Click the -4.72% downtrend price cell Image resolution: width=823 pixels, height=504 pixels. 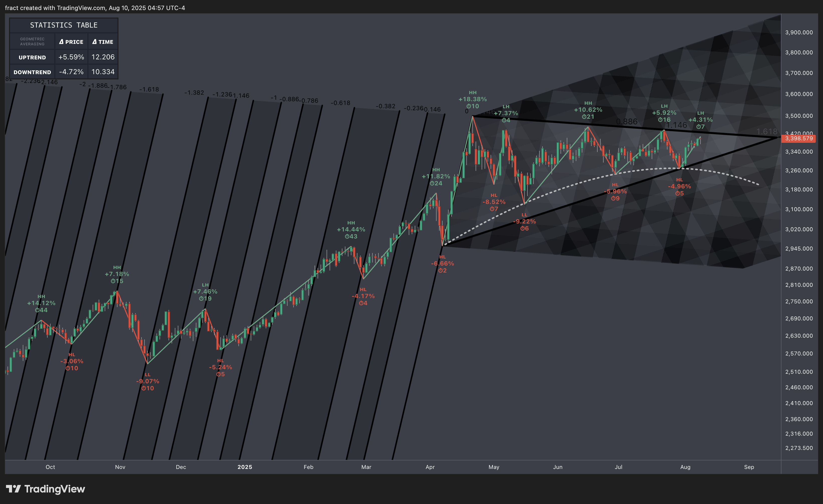coord(71,72)
